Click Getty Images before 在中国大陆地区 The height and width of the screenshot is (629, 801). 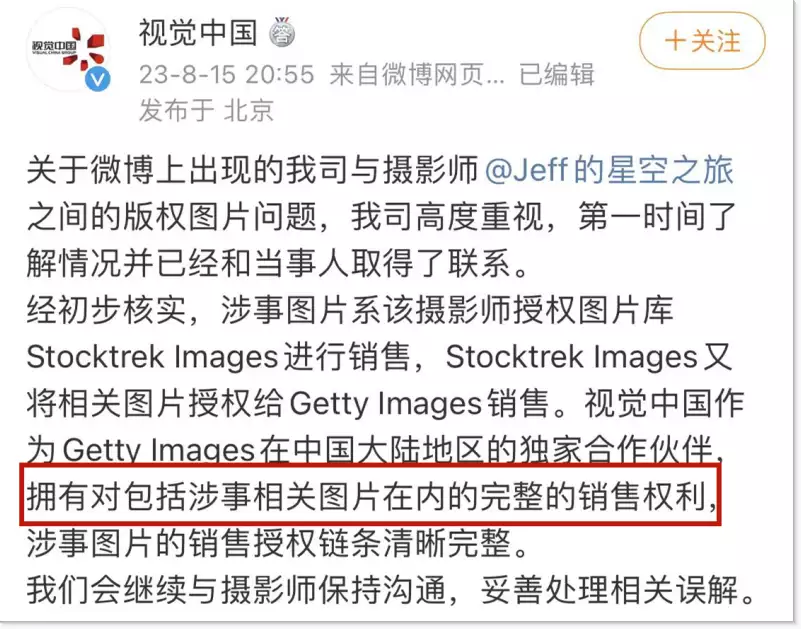158,451
